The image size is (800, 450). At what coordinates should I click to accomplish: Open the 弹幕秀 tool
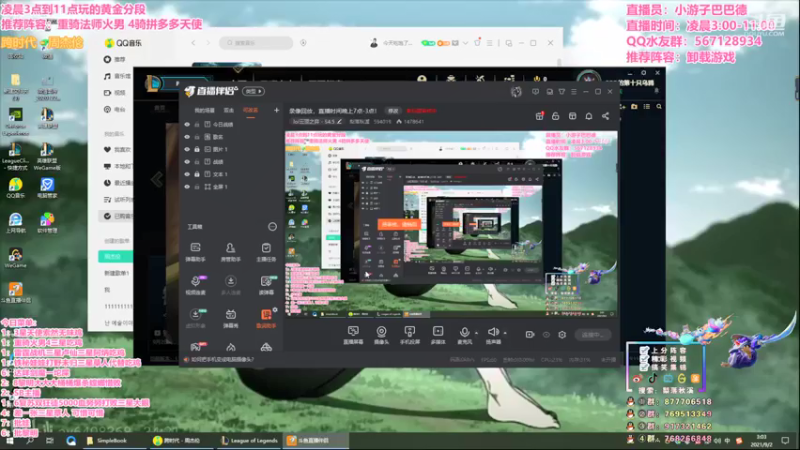[x=231, y=318]
